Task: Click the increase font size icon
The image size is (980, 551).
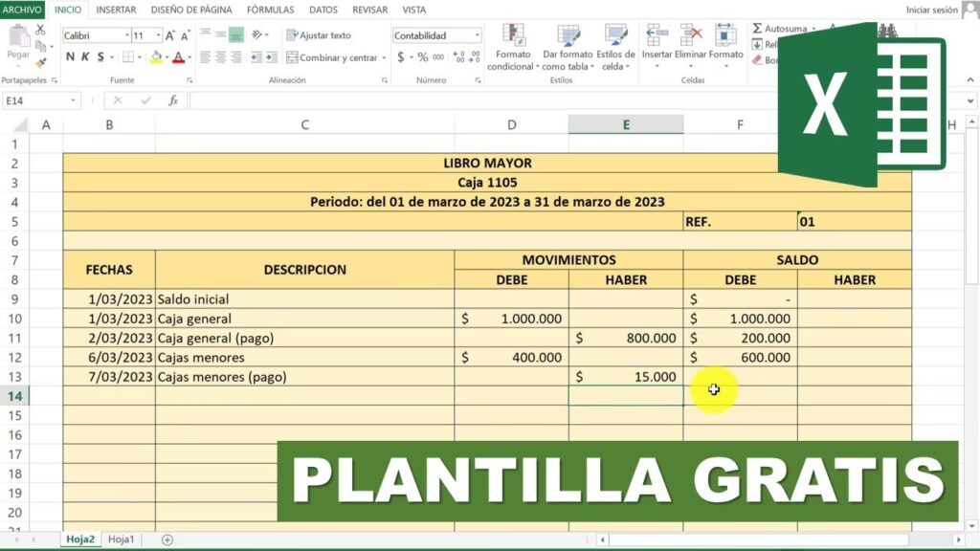Action: click(170, 35)
